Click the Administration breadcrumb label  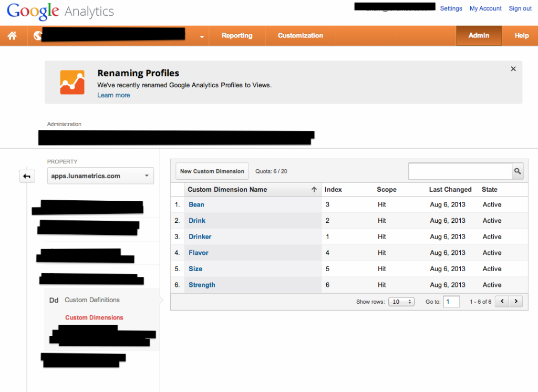(64, 124)
